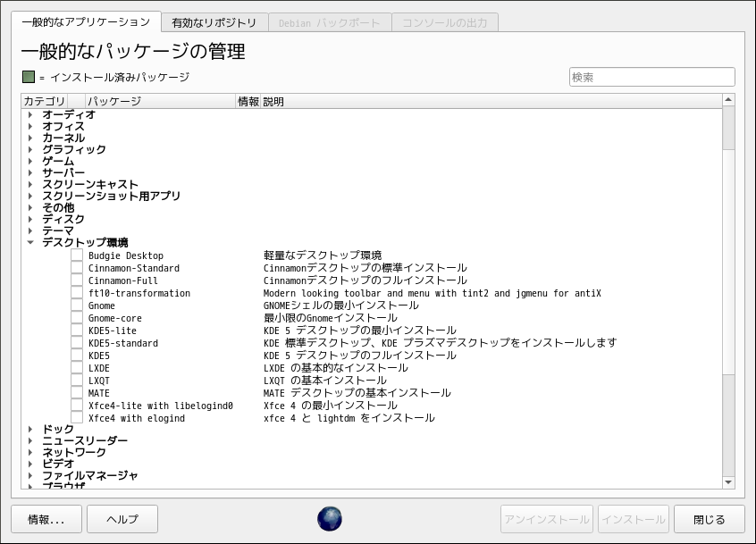This screenshot has width=756, height=544.
Task: Expand the ビデオ category
Action: tap(30, 464)
